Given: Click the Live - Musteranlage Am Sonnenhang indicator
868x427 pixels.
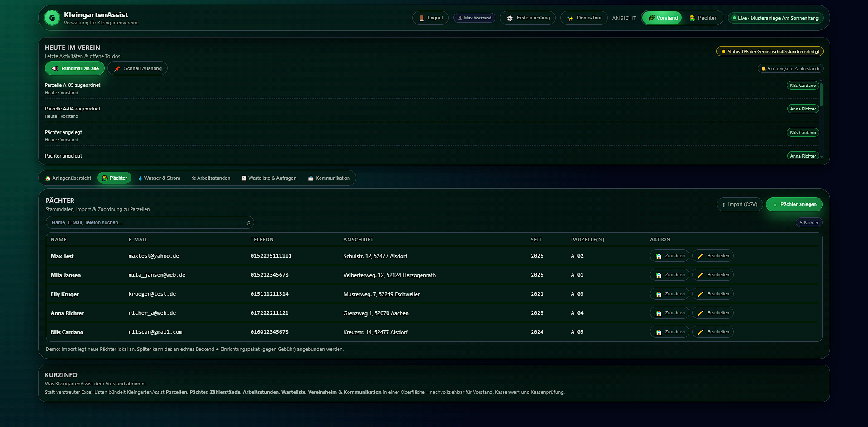Looking at the screenshot, I should (775, 18).
